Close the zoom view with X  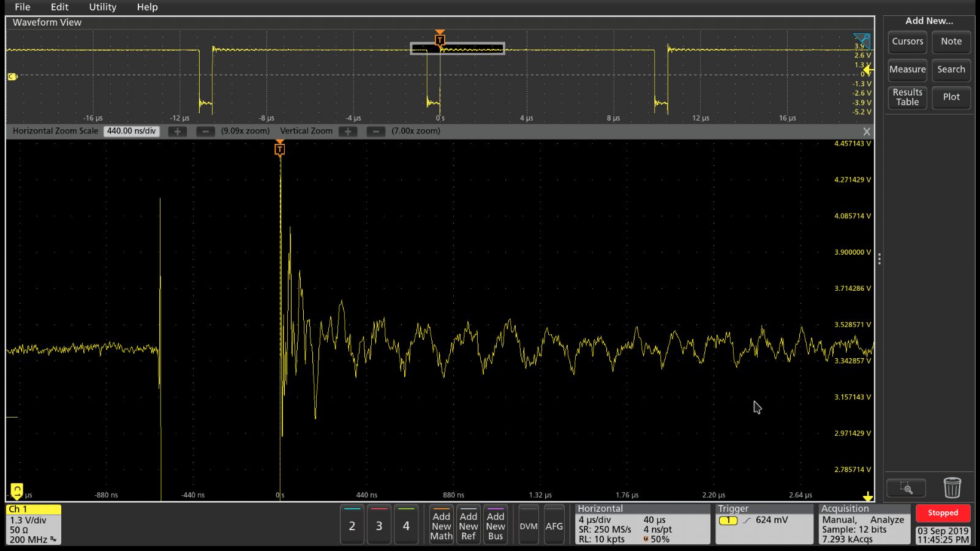(866, 132)
